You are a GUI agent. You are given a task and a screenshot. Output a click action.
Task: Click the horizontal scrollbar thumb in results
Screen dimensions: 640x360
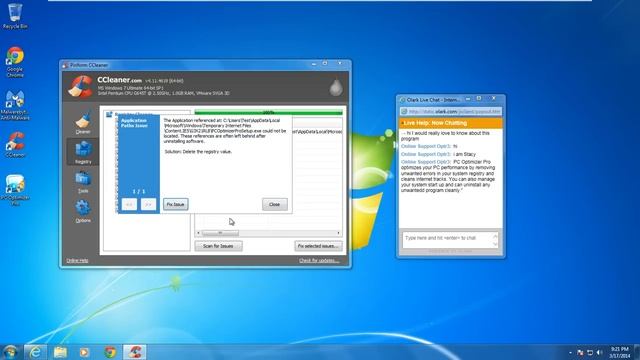click(x=220, y=233)
